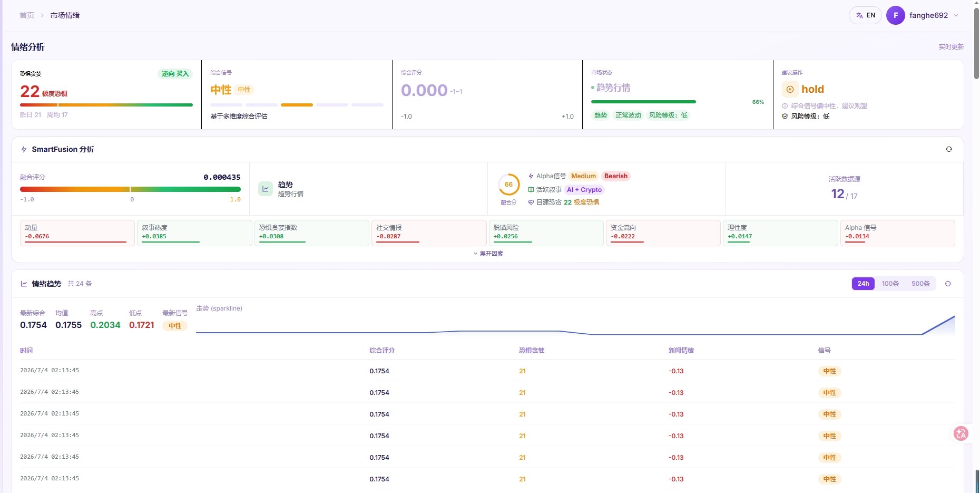Click the 情绪趋势 chart icon
The width and height of the screenshot is (980, 493).
24,284
